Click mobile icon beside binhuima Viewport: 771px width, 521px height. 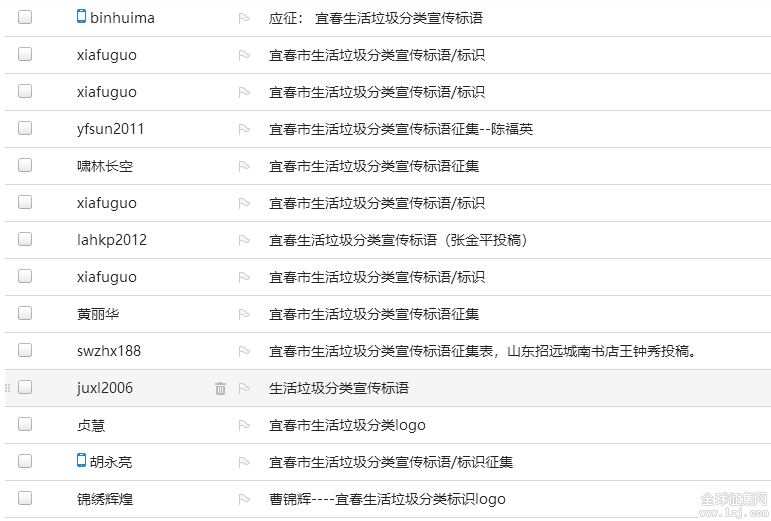coord(81,16)
